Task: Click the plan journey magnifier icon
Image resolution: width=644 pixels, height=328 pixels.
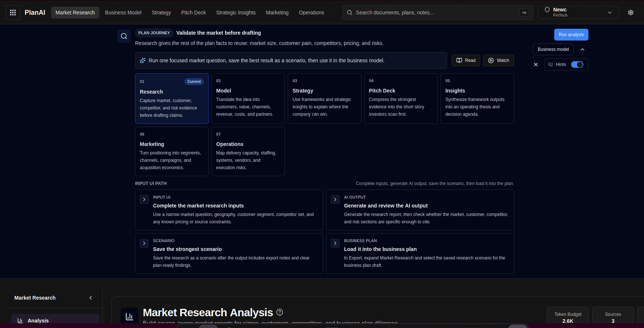Action: 124,36
